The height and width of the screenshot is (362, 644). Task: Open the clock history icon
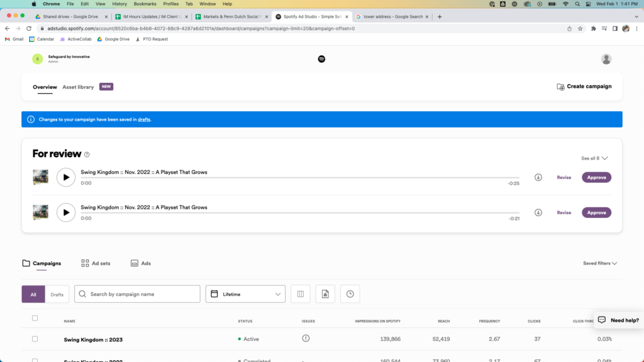(x=350, y=294)
